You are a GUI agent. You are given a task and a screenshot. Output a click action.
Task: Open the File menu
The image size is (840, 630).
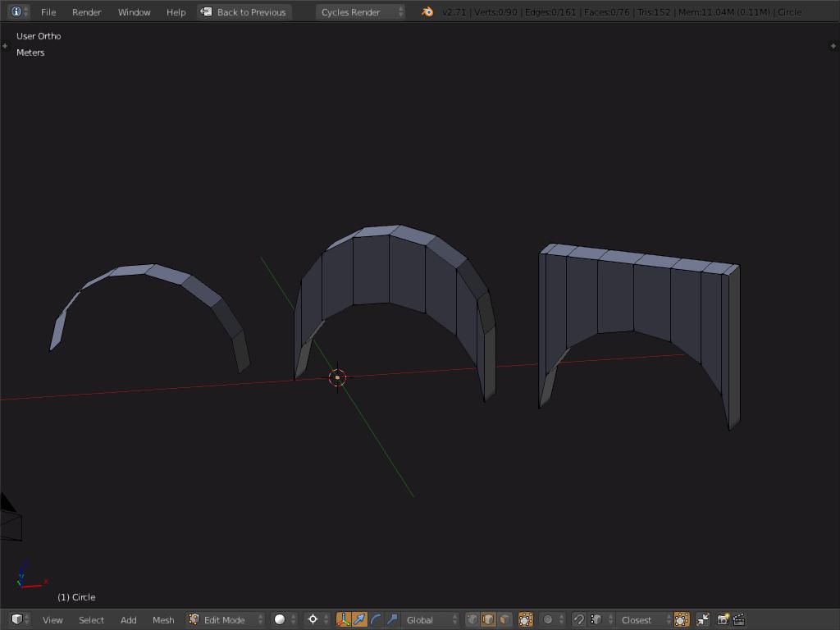coord(48,11)
